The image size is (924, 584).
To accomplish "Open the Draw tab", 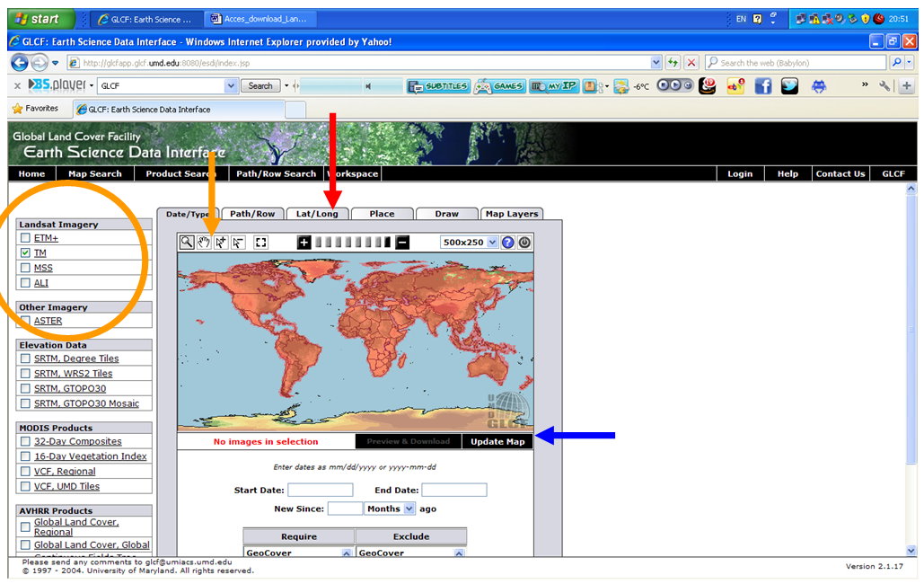I will [446, 214].
